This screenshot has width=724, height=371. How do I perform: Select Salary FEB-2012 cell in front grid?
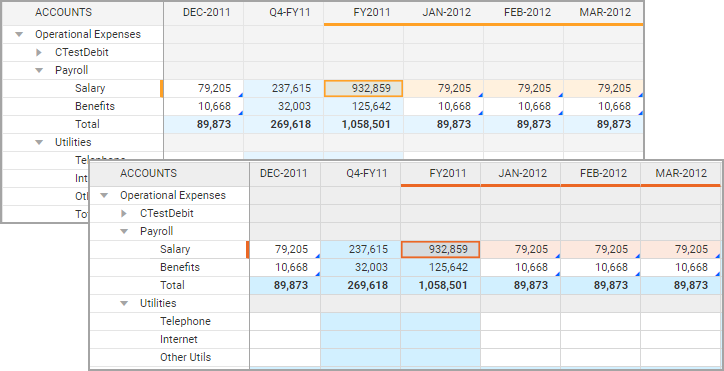coord(601,249)
